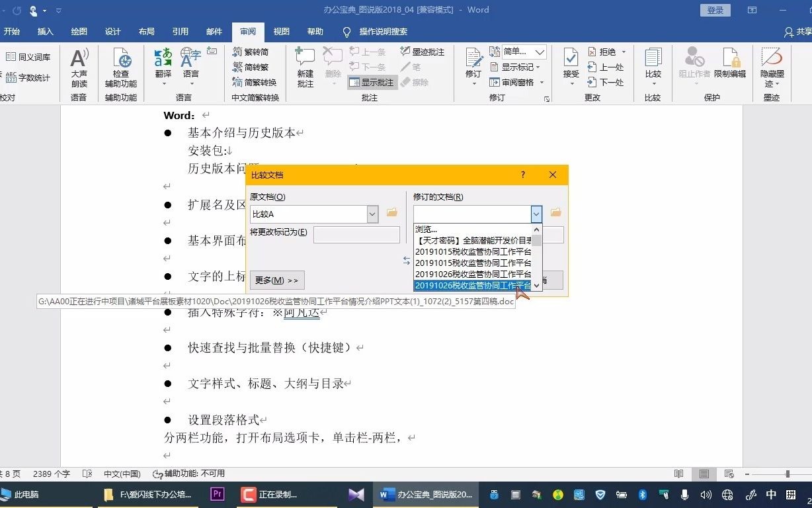The height and width of the screenshot is (508, 812).
Task: Click the 更多(M) >> button
Action: tap(276, 280)
